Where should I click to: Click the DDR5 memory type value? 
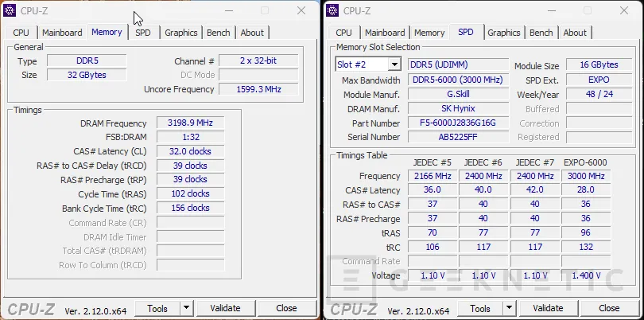(87, 60)
